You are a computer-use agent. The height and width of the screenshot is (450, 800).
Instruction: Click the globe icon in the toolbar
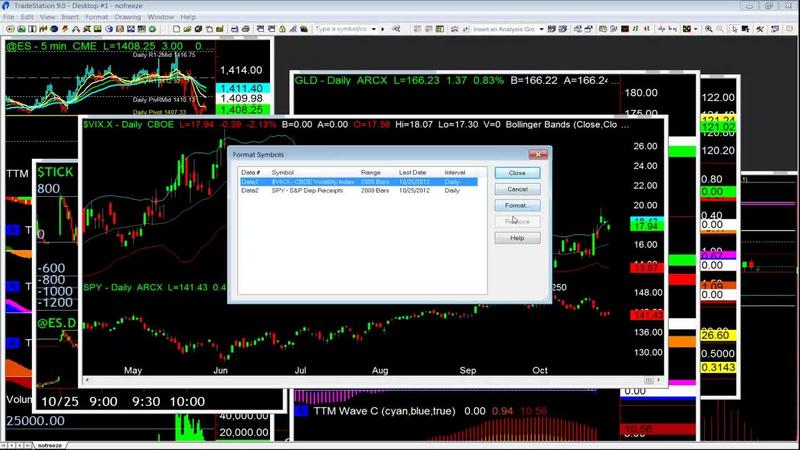[x=109, y=29]
